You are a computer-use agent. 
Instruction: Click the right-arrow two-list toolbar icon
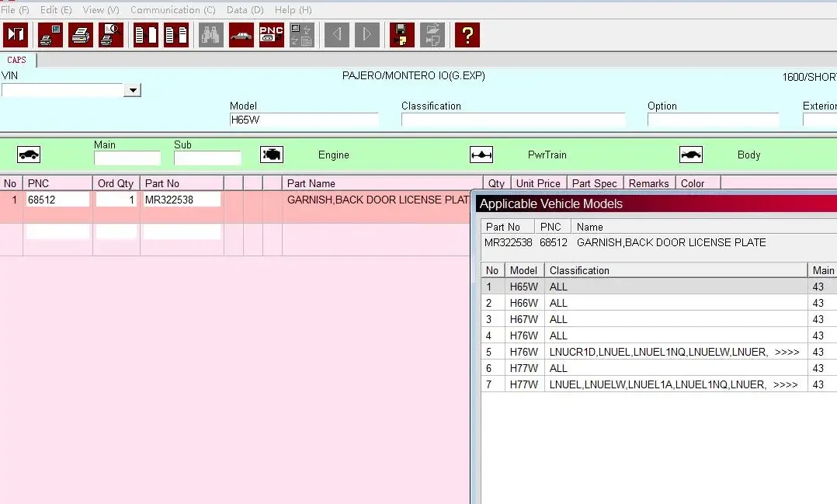(176, 35)
